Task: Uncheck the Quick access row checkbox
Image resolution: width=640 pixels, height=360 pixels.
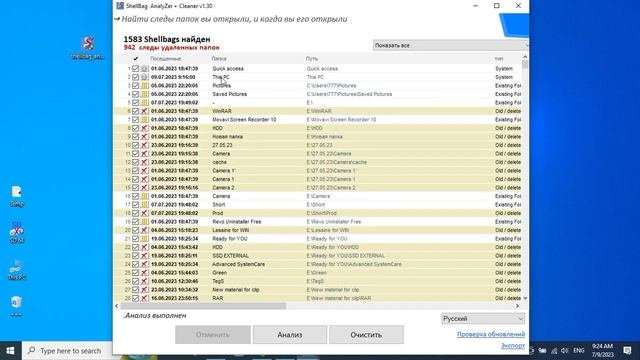Action: (136, 69)
